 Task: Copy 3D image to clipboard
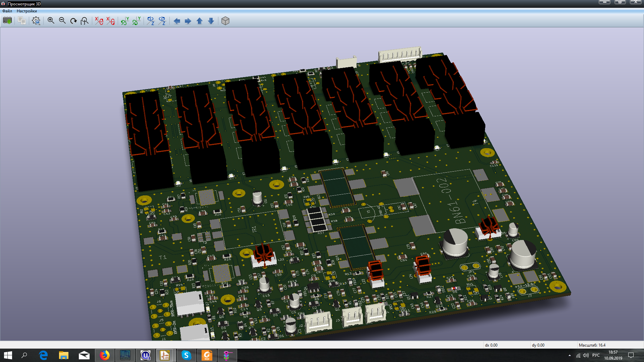point(22,21)
